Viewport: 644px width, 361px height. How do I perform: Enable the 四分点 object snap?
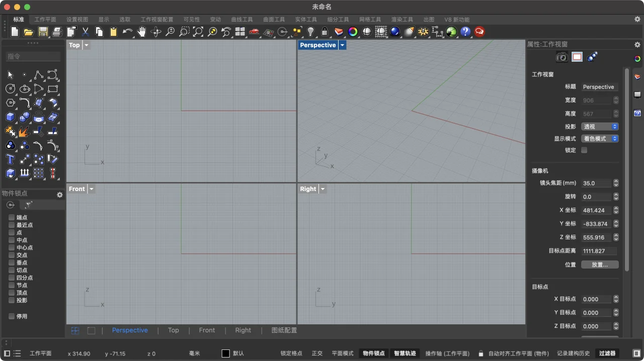(12, 278)
